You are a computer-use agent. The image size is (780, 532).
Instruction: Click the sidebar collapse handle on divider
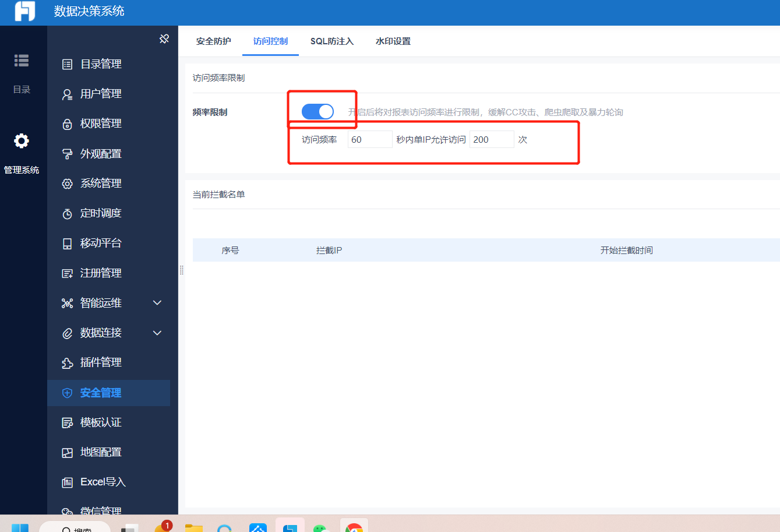(x=182, y=270)
